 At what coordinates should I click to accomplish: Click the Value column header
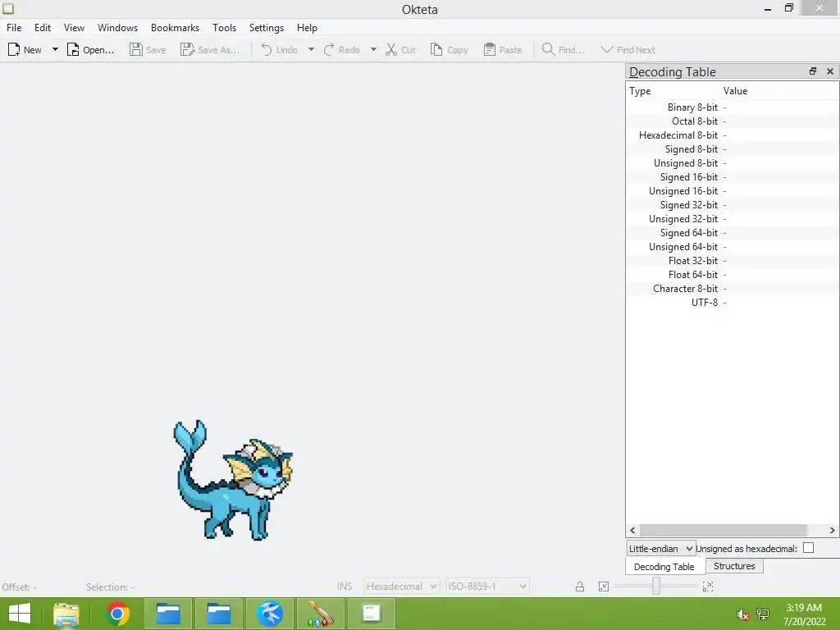779,91
